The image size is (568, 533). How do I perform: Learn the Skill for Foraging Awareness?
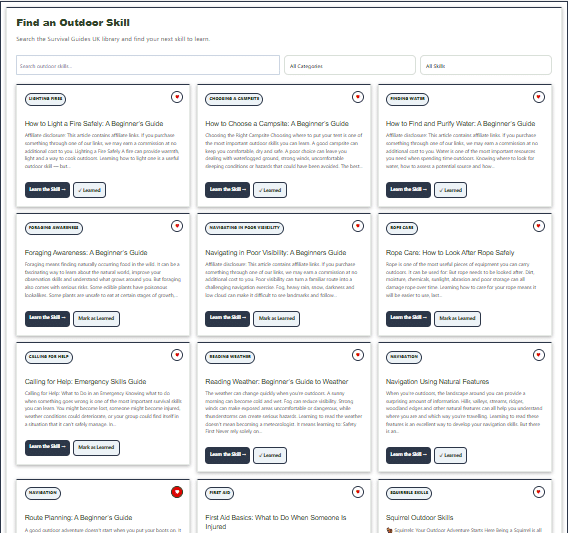(x=47, y=318)
